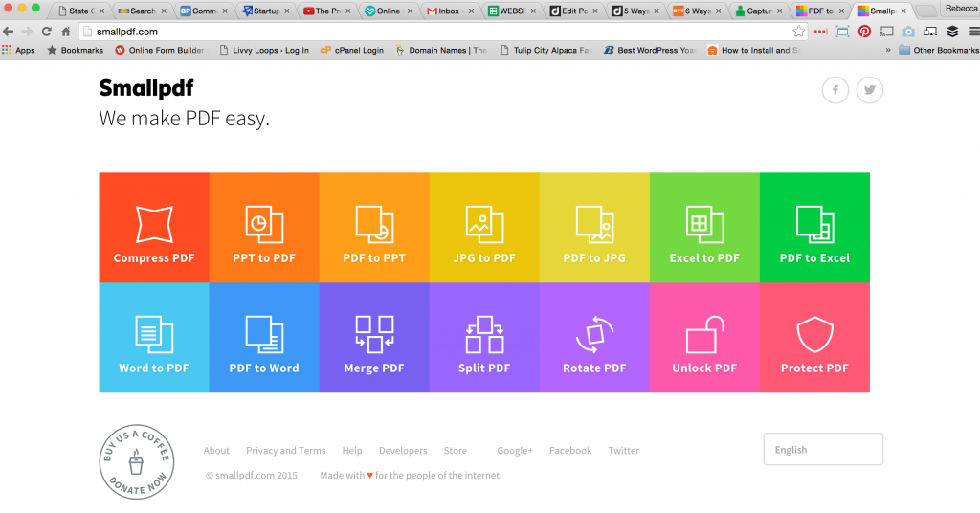The width and height of the screenshot is (980, 513).
Task: Click the Rebecca profile button
Action: tap(961, 8)
